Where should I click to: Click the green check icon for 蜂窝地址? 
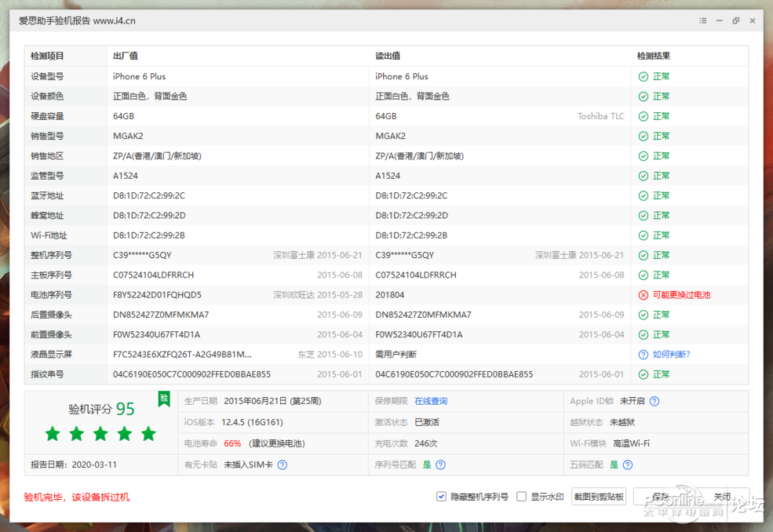click(x=644, y=216)
